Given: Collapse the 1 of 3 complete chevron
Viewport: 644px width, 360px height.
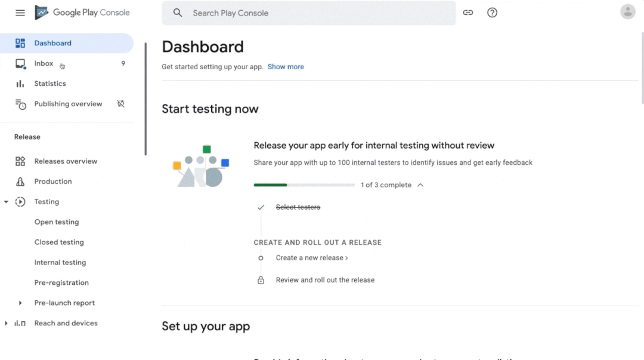Looking at the screenshot, I should coord(420,185).
